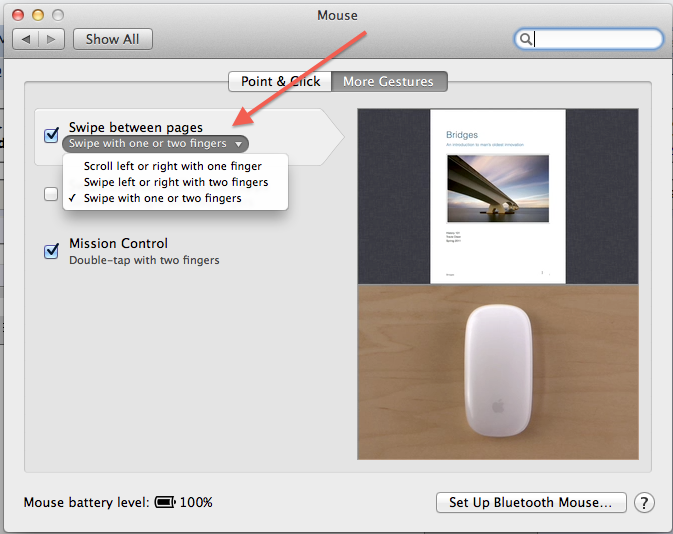Image resolution: width=673 pixels, height=534 pixels.
Task: Click the mouse battery level icon
Action: pos(165,502)
